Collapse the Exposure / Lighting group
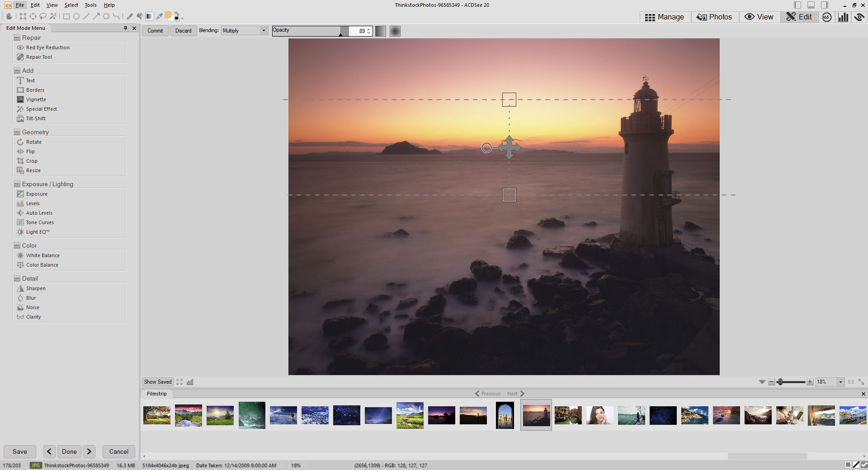Image resolution: width=868 pixels, height=470 pixels. [x=17, y=184]
